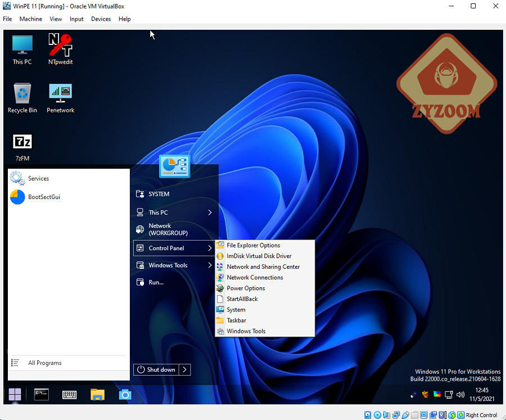Open the VirtualBox File menu
The height and width of the screenshot is (420, 506).
click(x=7, y=19)
